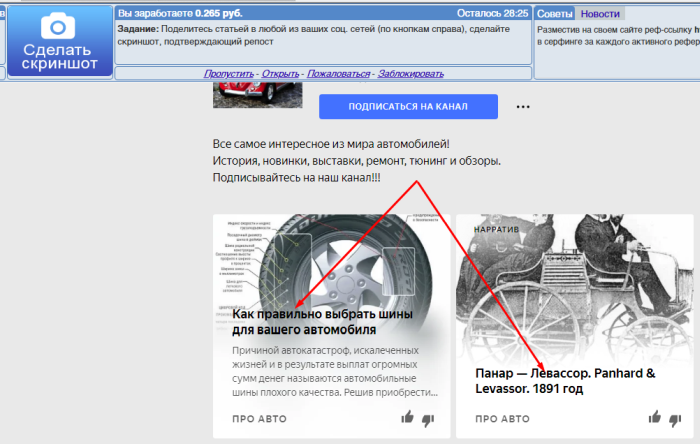Like the tire selection article
The image size is (700, 444).
point(408,419)
